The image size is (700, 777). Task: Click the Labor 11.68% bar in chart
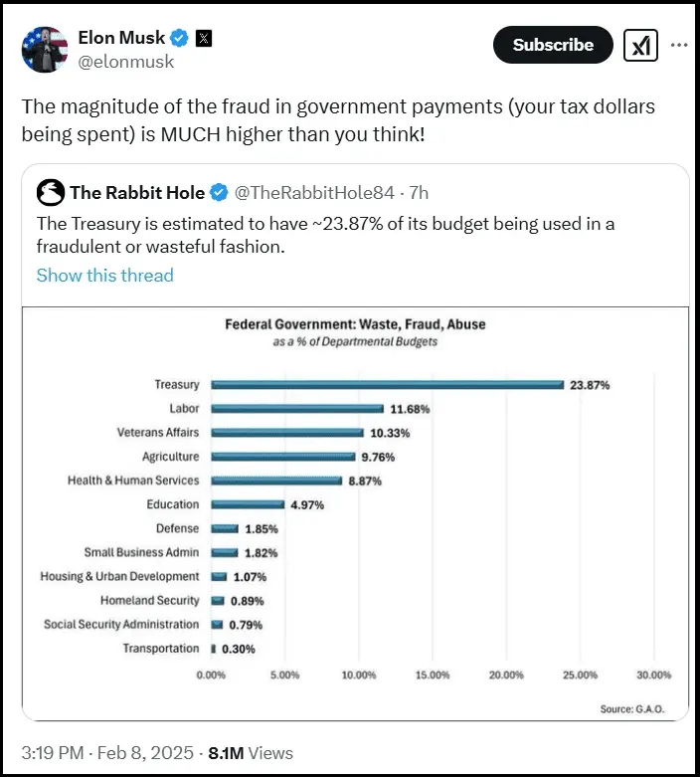click(x=297, y=408)
